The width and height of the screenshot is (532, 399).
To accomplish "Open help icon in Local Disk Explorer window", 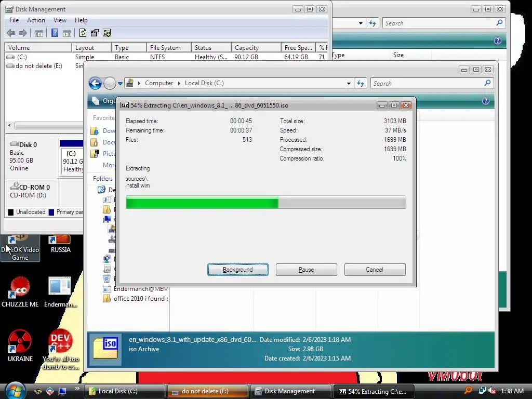I will point(486,101).
